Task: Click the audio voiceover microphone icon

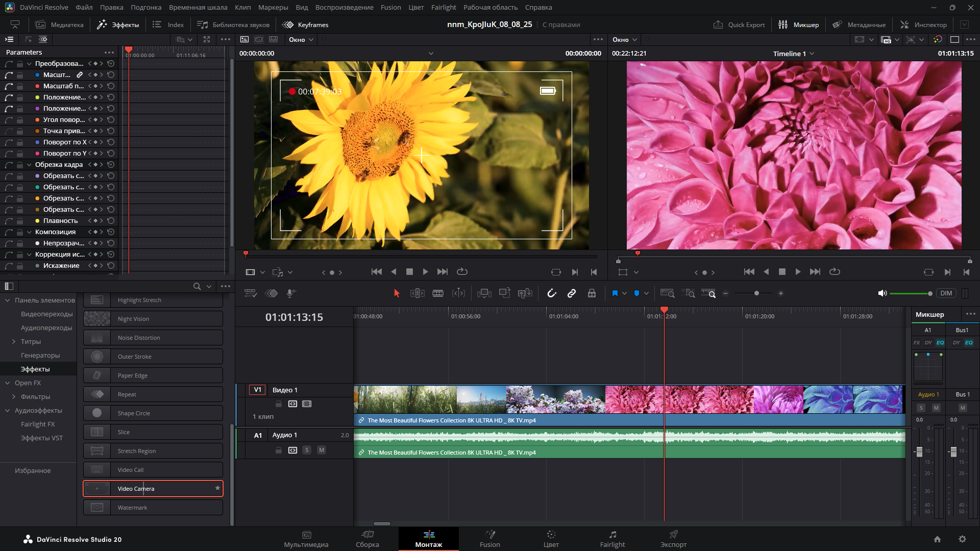Action: click(291, 293)
